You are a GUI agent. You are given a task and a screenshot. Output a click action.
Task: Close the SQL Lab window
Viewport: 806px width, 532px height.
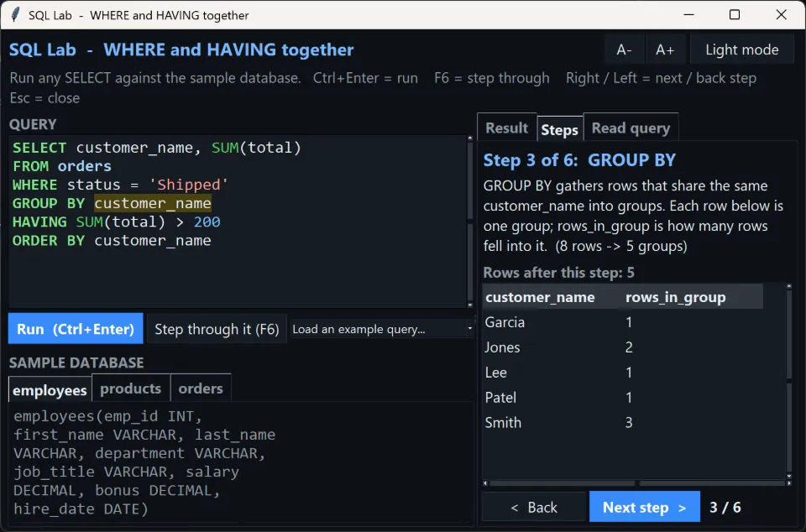pyautogui.click(x=781, y=14)
